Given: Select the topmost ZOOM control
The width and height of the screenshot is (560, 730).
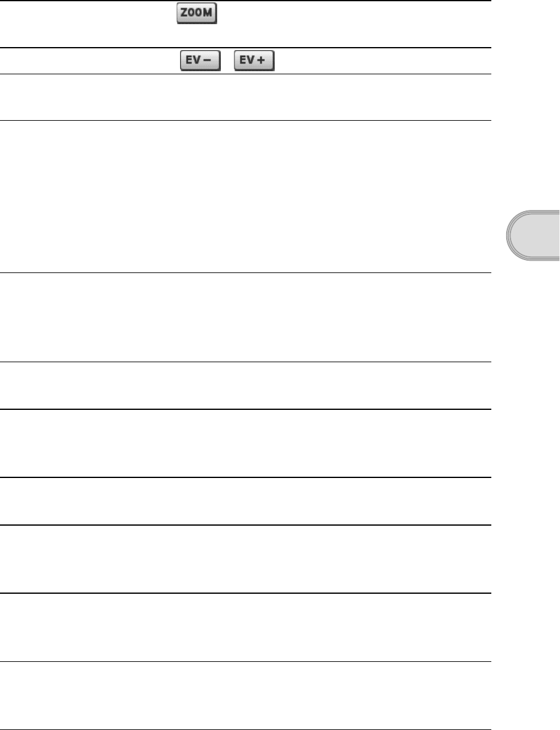Looking at the screenshot, I should click(x=197, y=14).
